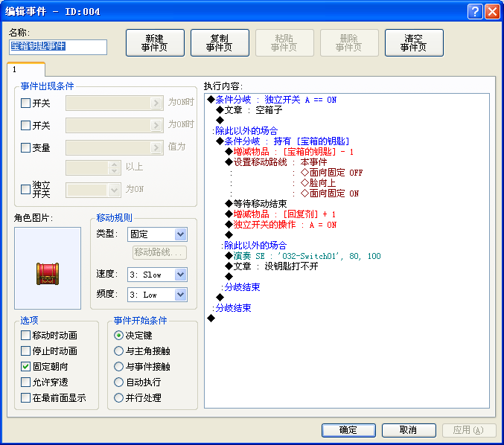Select the 自动执行 trigger radio button

(x=118, y=382)
